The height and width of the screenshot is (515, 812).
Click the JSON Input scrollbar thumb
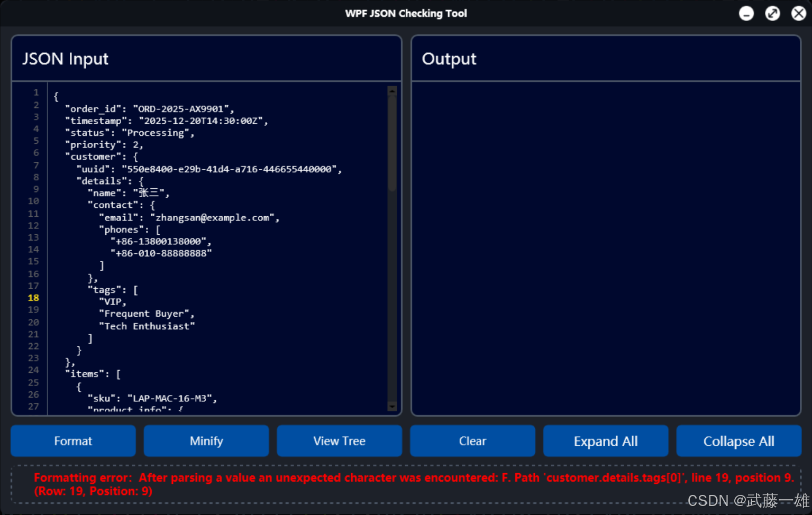pyautogui.click(x=392, y=143)
